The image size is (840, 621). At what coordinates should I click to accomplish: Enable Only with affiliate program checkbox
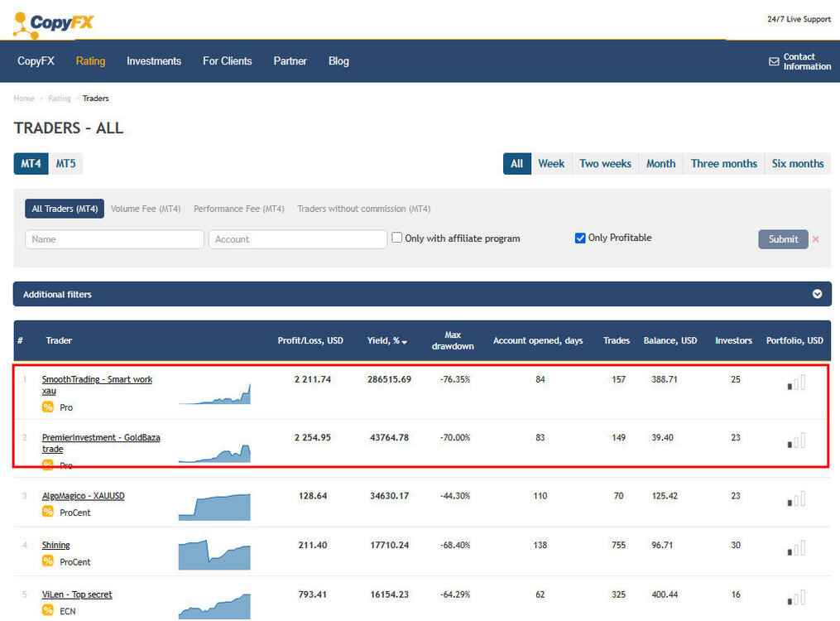pos(396,238)
